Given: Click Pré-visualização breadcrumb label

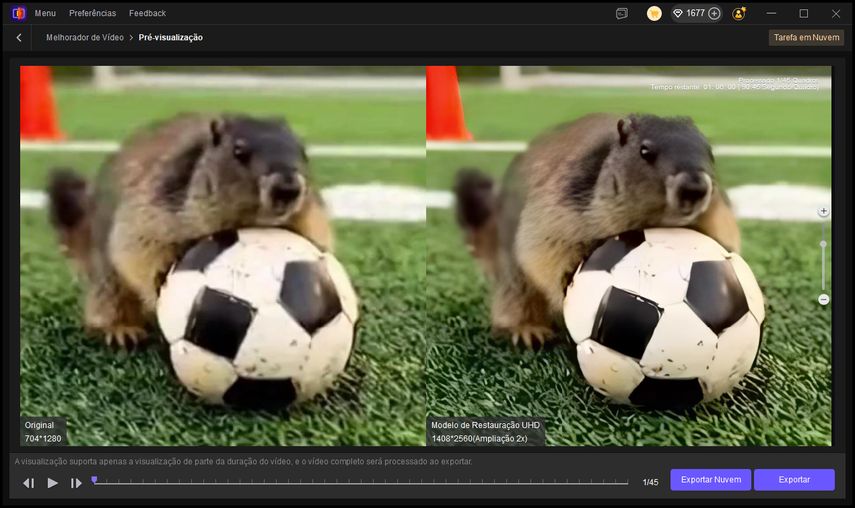Looking at the screenshot, I should coord(171,38).
